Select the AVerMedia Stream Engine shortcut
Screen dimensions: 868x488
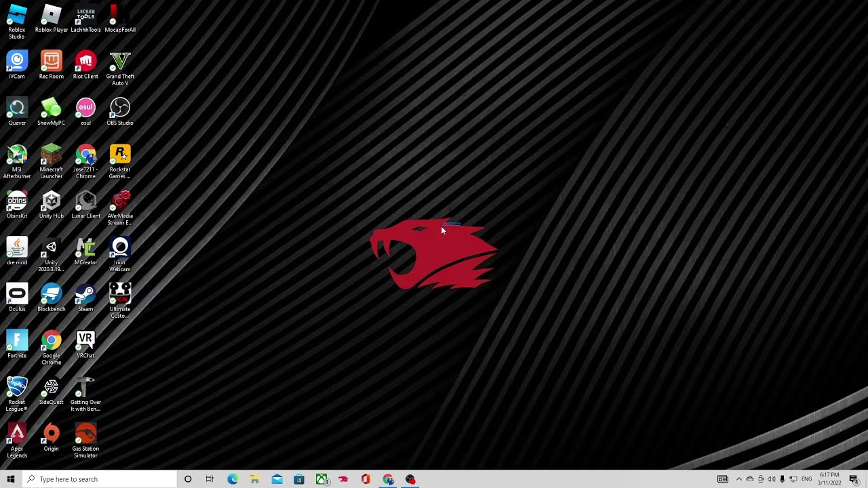pyautogui.click(x=120, y=208)
